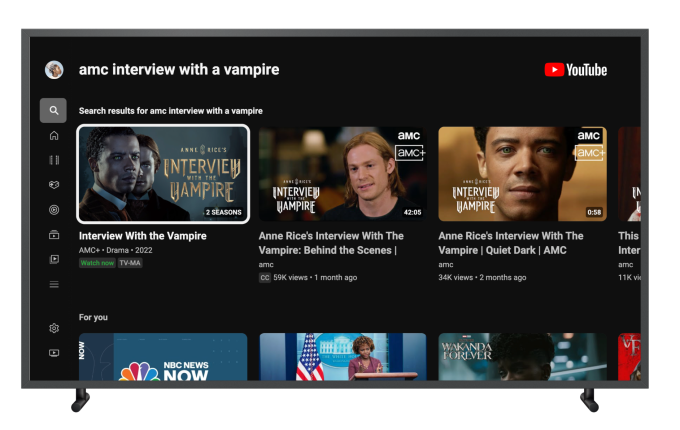Viewport: 680px width, 430px height.
Task: Open 'Interview With the Vampire' show title
Action: click(143, 236)
